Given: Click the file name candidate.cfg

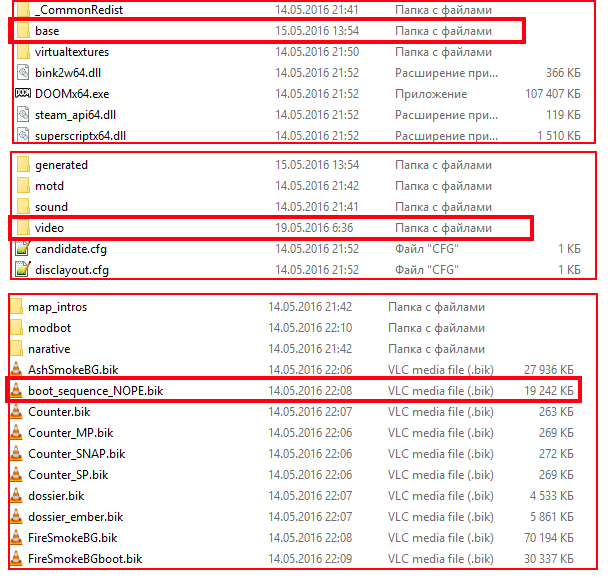Looking at the screenshot, I should 71,249.
